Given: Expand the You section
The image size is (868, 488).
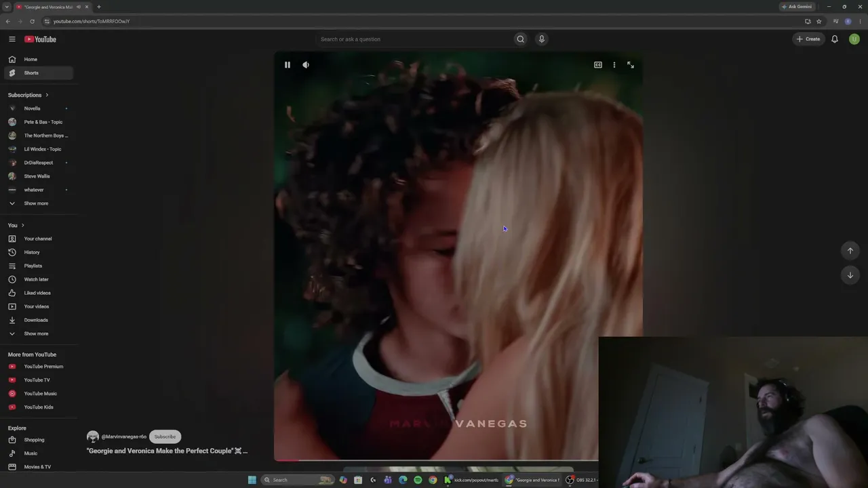Looking at the screenshot, I should coord(16,225).
